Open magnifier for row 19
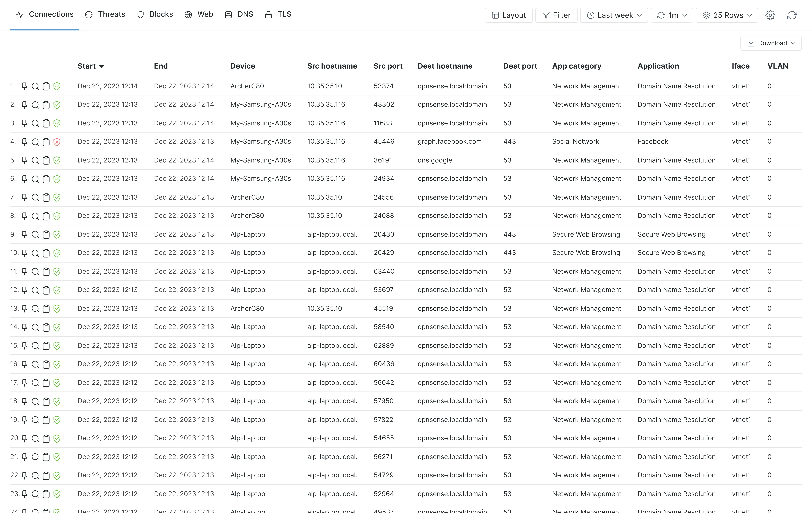 [35, 420]
